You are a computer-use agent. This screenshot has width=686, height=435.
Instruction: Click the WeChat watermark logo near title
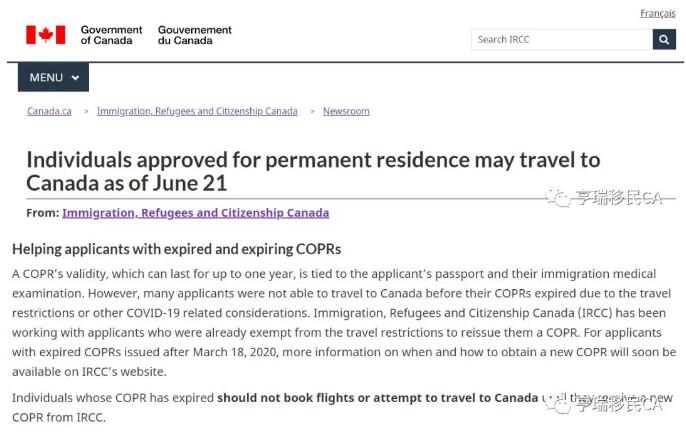(557, 198)
